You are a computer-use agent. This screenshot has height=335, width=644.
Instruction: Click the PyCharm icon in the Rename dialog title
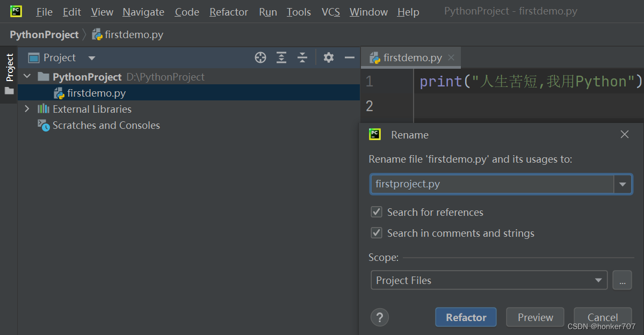point(374,134)
